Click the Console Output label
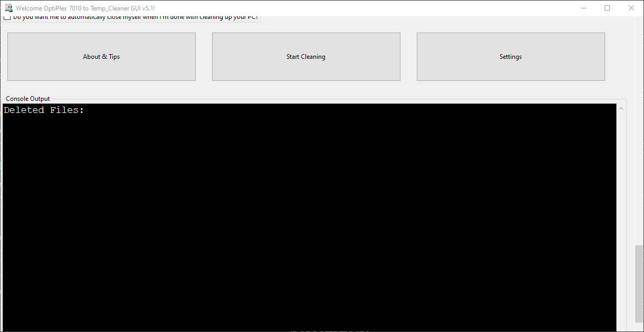 pos(28,98)
